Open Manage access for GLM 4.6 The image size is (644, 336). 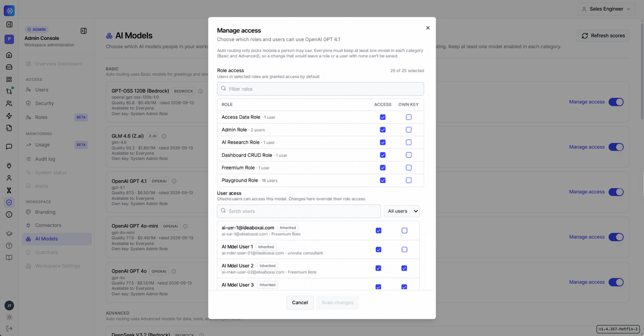tap(587, 147)
